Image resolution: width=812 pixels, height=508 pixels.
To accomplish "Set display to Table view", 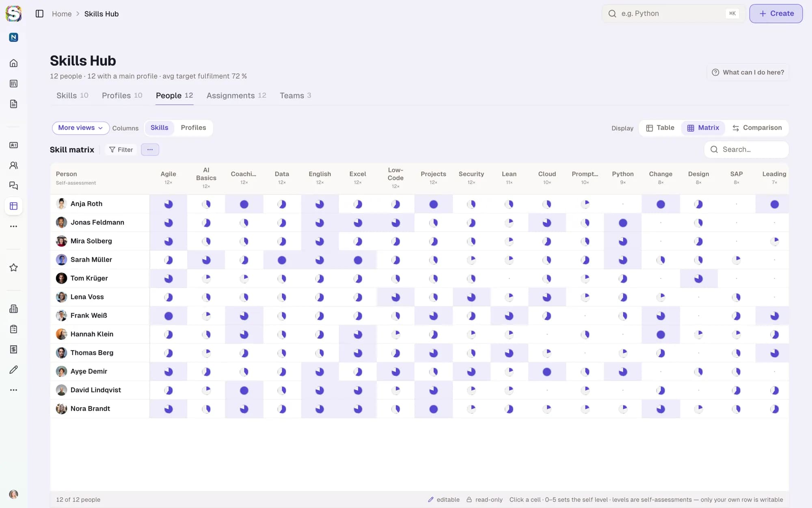I will coord(660,128).
